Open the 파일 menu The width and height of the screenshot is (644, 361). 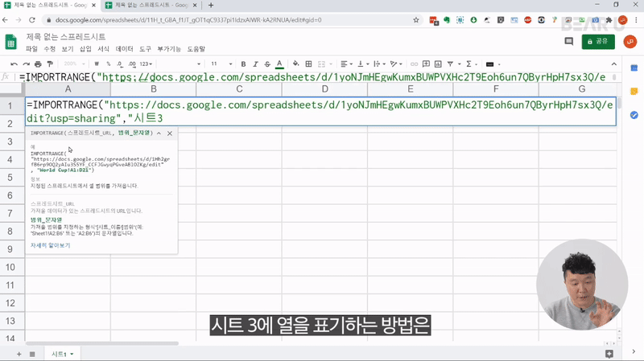click(x=31, y=49)
